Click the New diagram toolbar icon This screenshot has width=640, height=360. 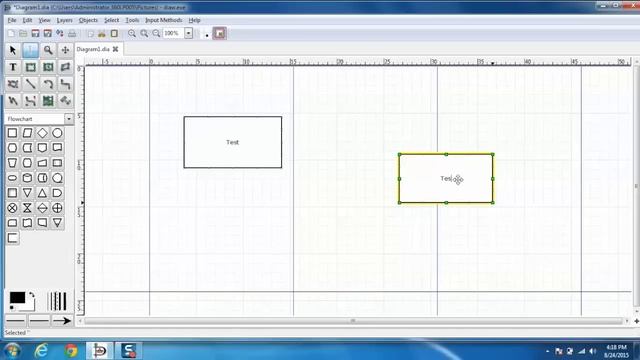tap(11, 33)
